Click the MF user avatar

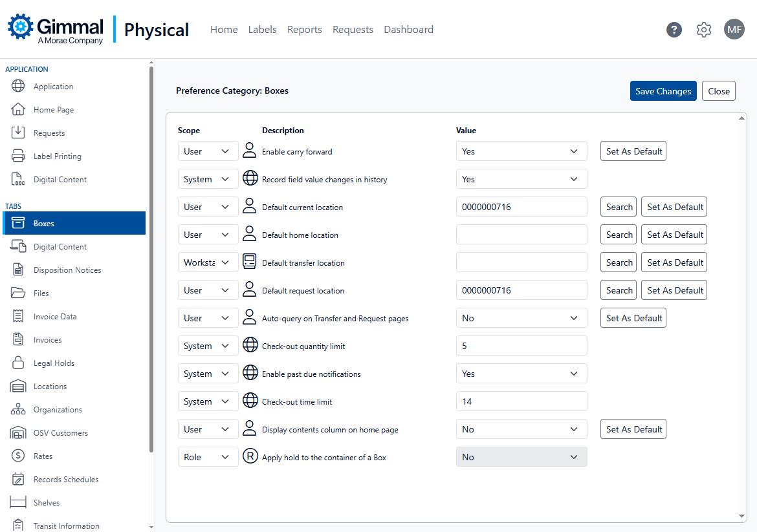tap(734, 30)
